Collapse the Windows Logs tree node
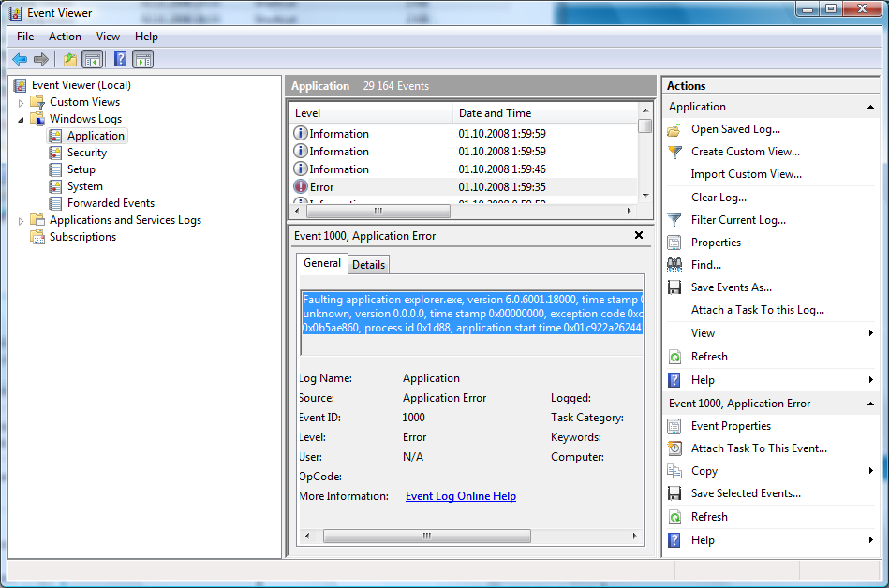Viewport: 889px width, 588px height. 22,120
